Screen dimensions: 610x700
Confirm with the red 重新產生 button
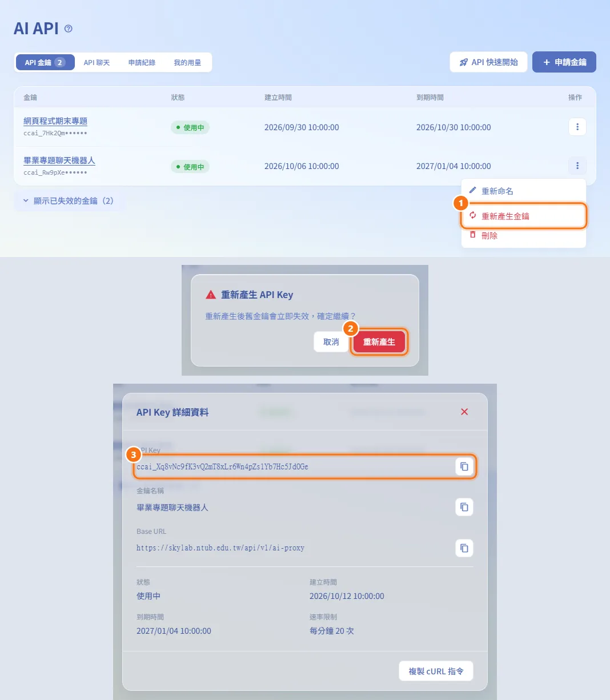[379, 342]
